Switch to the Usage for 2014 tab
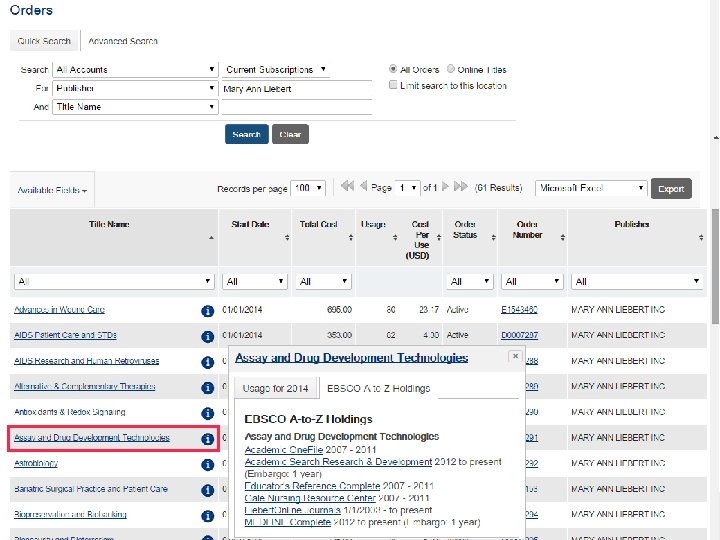The image size is (720, 540). (x=276, y=388)
